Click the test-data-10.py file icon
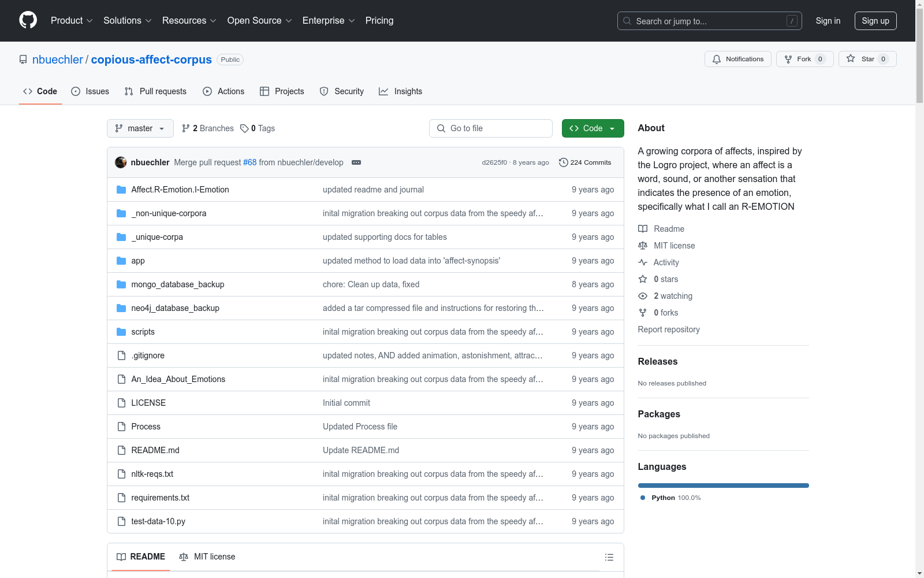The height and width of the screenshot is (578, 924). coord(121,521)
